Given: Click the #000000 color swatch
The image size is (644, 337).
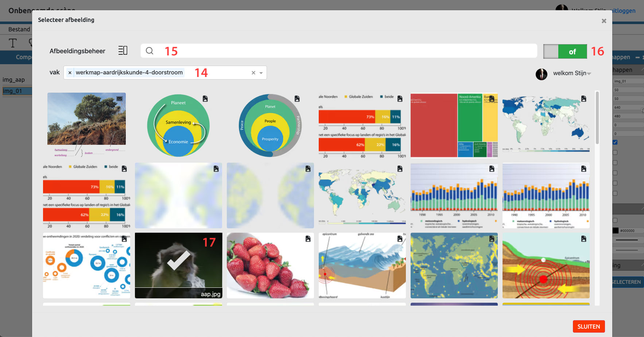Looking at the screenshot, I should tap(616, 231).
